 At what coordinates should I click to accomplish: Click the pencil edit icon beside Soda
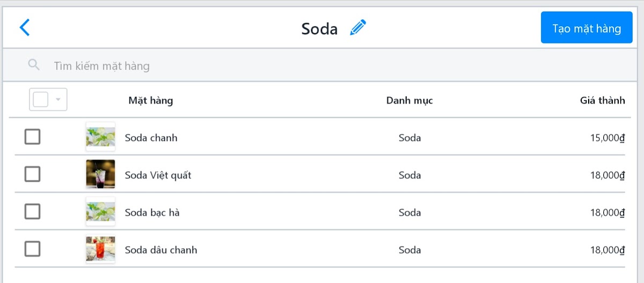[358, 28]
